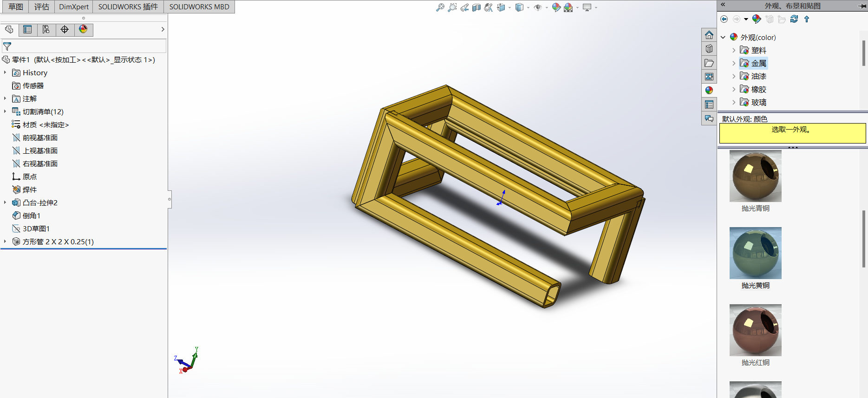Viewport: 868px width, 398px height.
Task: Open the SOLIDWORKS 插件 tab
Action: coord(128,7)
